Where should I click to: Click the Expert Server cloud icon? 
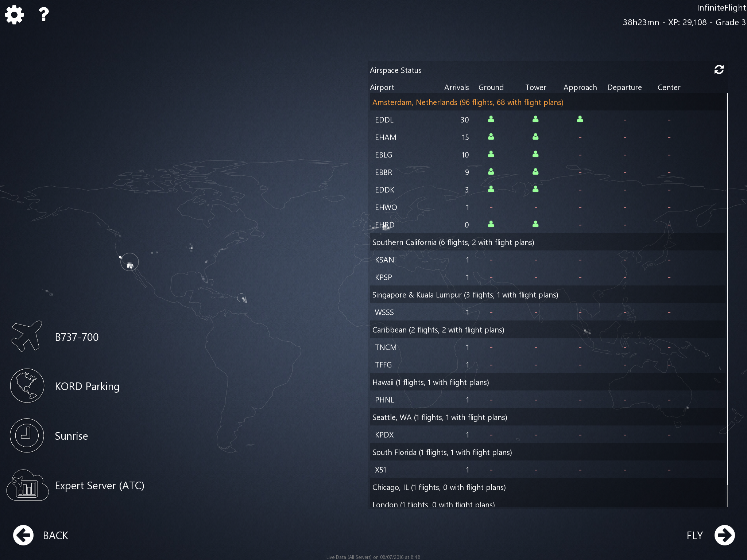(x=27, y=485)
